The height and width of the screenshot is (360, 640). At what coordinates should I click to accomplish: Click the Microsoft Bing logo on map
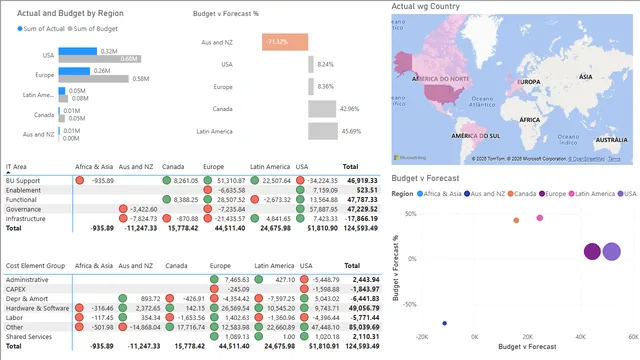coord(410,158)
